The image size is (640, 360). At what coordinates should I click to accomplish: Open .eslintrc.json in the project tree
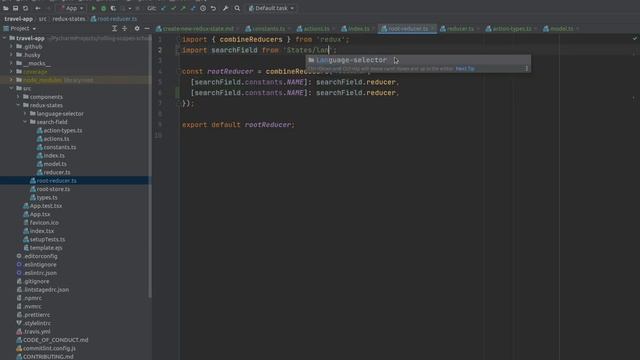40,273
